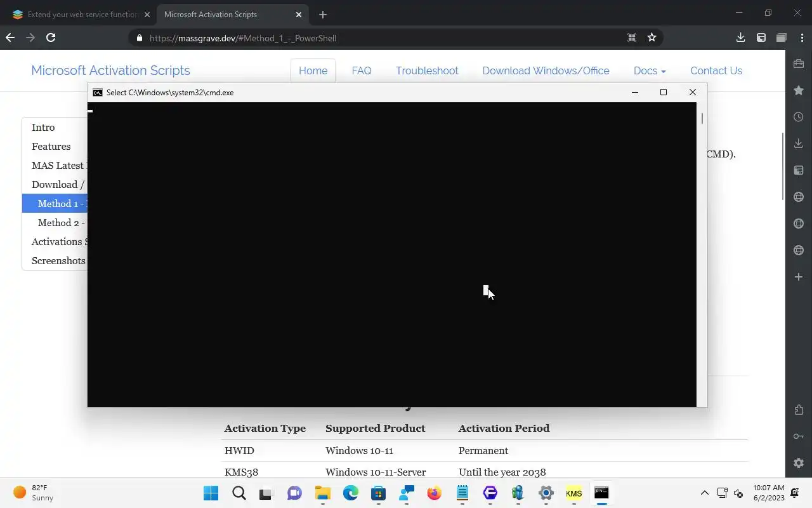
Task: Open a new browser tab
Action: (323, 14)
